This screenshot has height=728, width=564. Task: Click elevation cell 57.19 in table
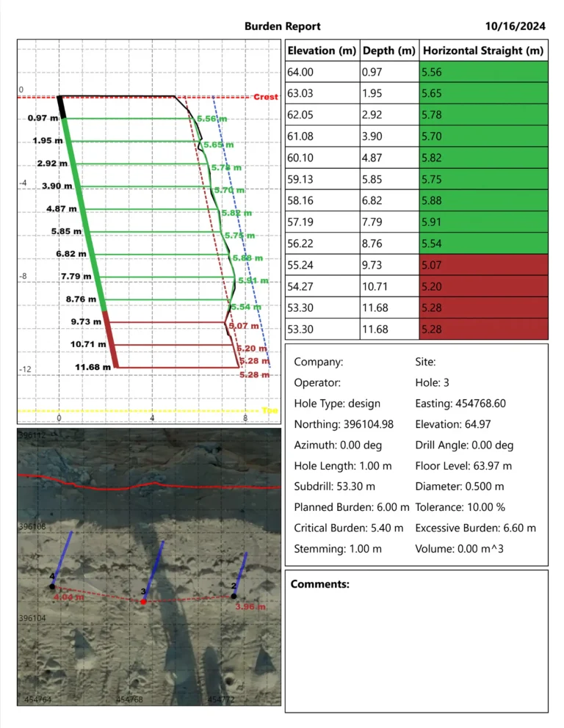click(x=322, y=222)
